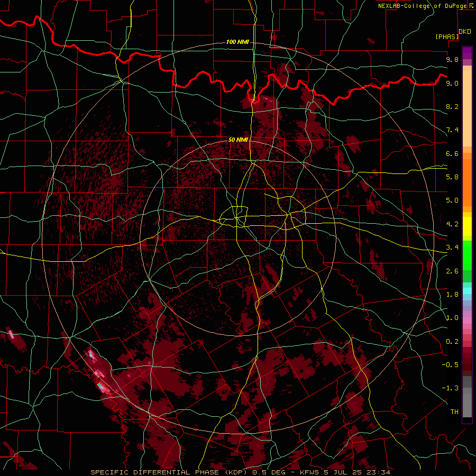Click the DKD label above the legend

pos(465,32)
